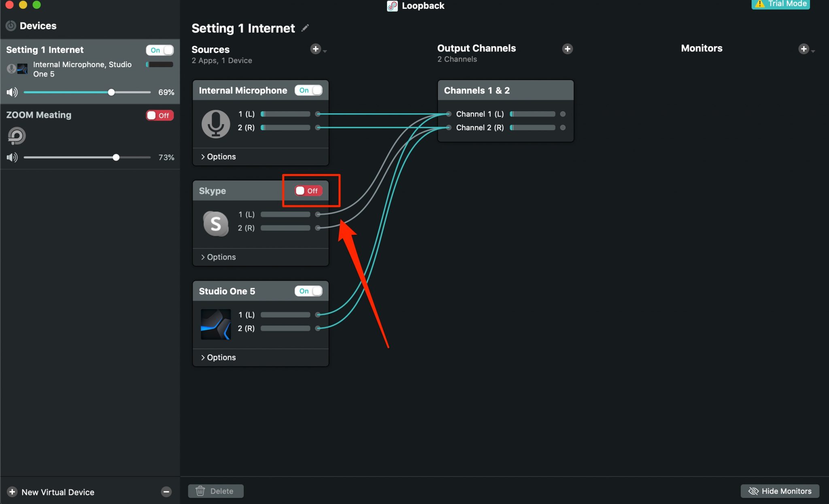Turn the Skype source toggle on
829x504 pixels.
coord(307,191)
